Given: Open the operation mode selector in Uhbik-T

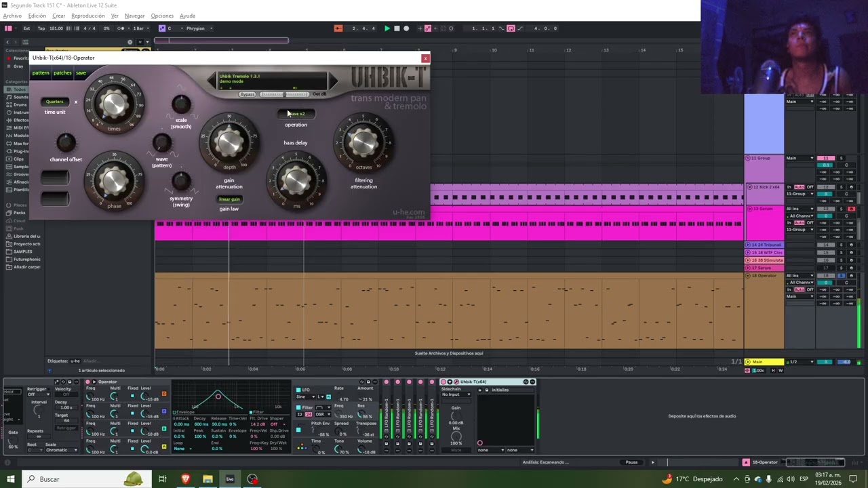Looking at the screenshot, I should point(296,114).
